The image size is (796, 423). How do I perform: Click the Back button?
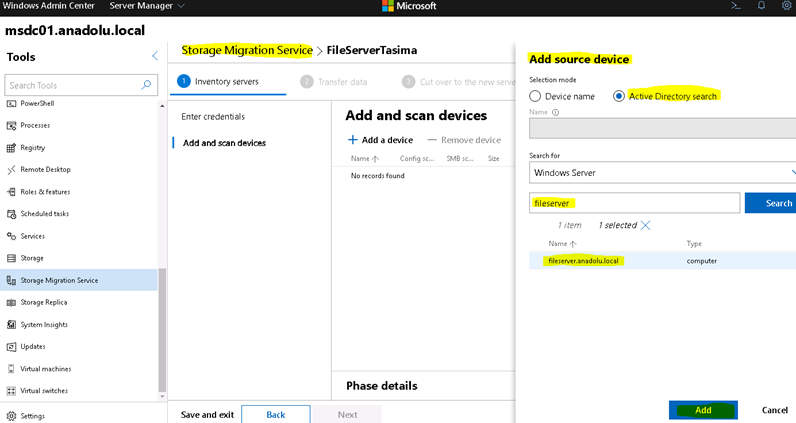[x=276, y=414]
